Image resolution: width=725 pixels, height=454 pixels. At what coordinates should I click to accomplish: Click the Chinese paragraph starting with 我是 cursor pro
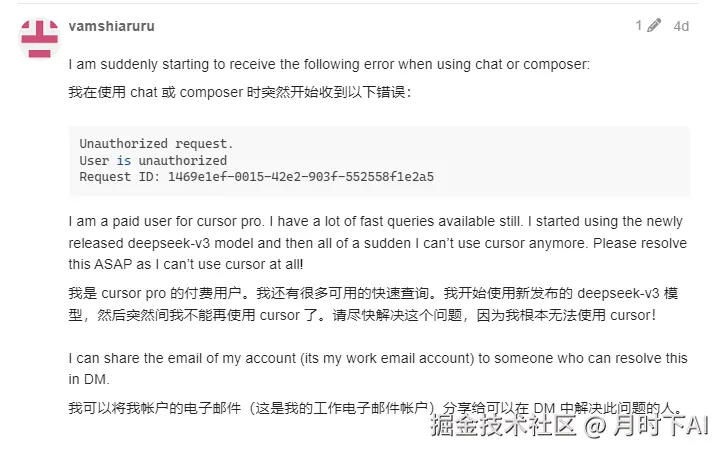click(374, 304)
